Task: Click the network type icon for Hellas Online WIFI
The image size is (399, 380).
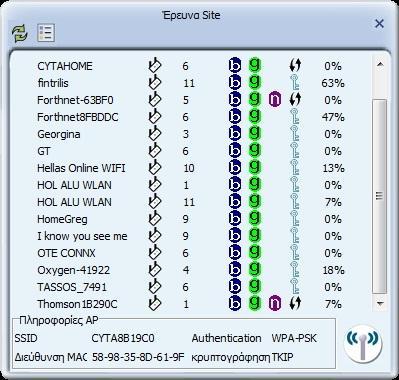Action: 154,167
